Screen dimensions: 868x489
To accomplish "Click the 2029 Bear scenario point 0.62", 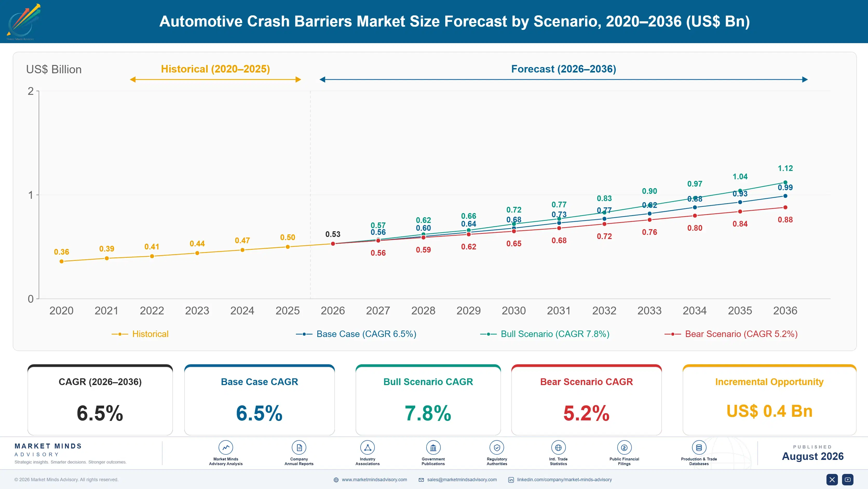I will [x=469, y=234].
